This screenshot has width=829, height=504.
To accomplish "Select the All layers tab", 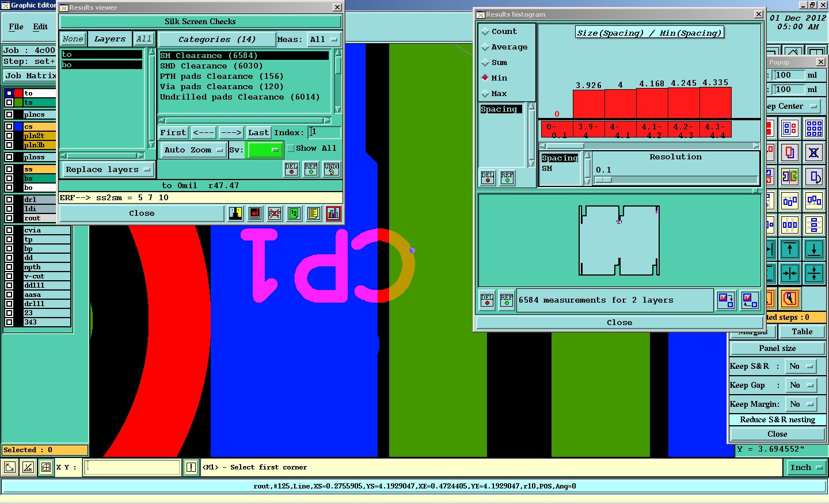I will click(x=144, y=39).
